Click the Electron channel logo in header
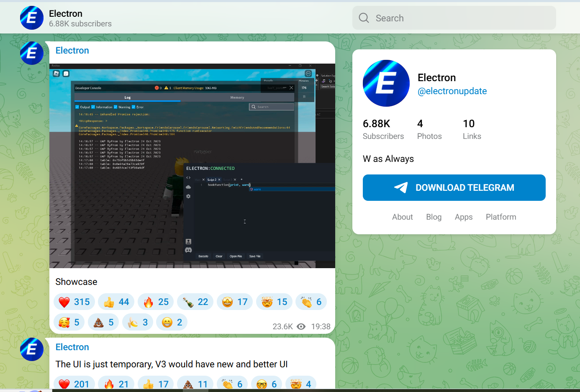 tap(31, 18)
